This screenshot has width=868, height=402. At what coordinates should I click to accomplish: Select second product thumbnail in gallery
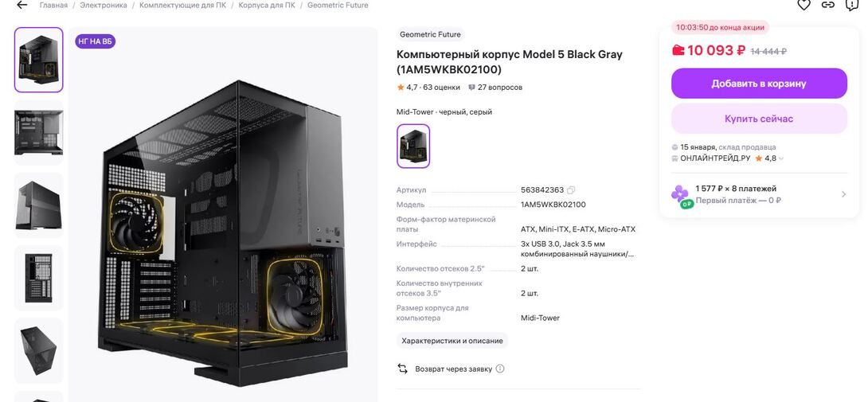39,133
